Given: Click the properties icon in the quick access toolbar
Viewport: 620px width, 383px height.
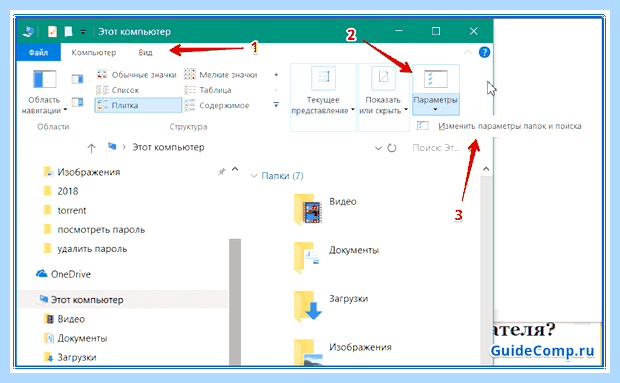Looking at the screenshot, I should coord(52,32).
